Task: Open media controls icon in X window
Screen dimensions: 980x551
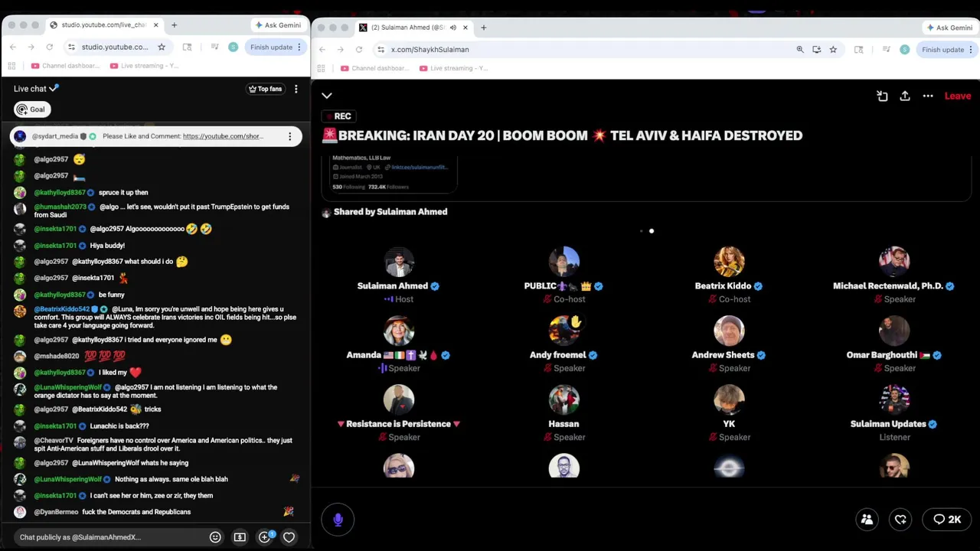Action: (886, 50)
